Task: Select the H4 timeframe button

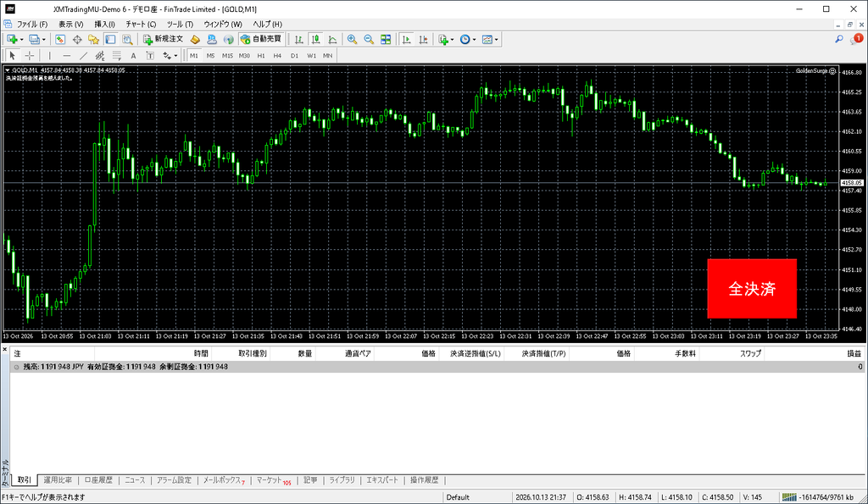Action: coord(277,56)
